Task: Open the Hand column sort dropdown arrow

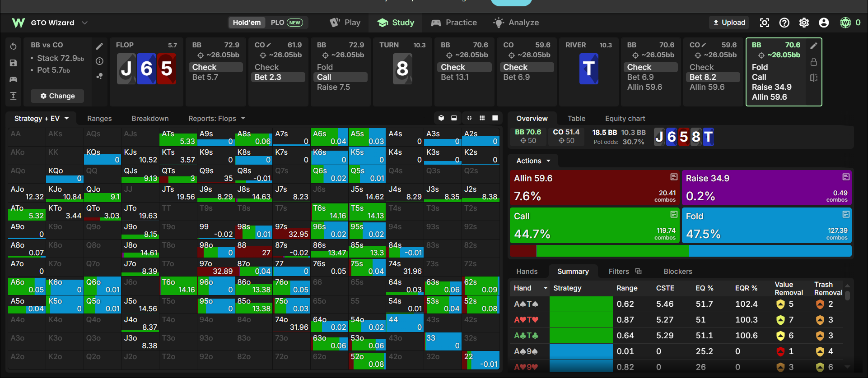Action: (546, 288)
